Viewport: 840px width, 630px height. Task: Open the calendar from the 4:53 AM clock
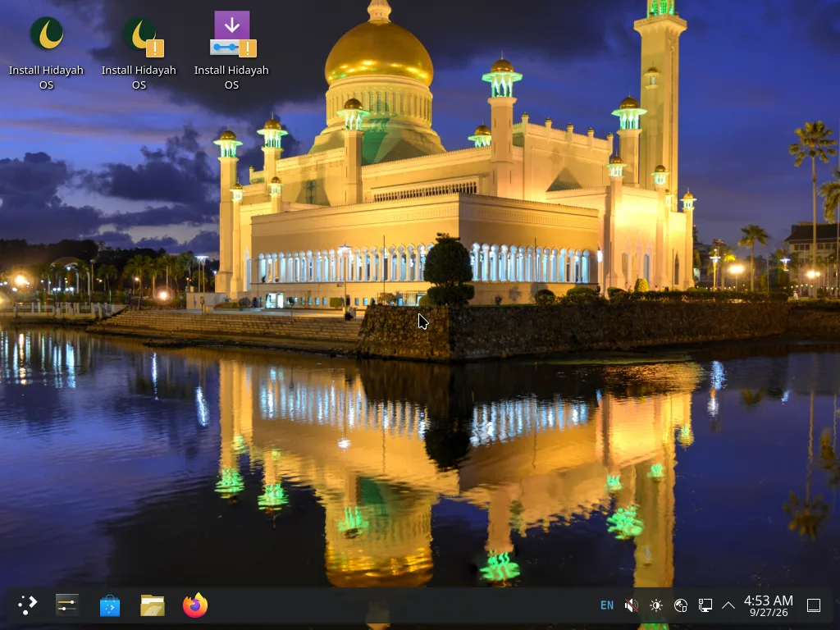[768, 605]
